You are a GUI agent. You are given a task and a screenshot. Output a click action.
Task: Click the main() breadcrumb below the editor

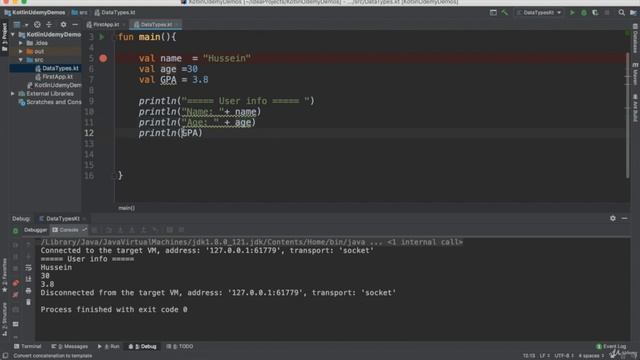[126, 208]
